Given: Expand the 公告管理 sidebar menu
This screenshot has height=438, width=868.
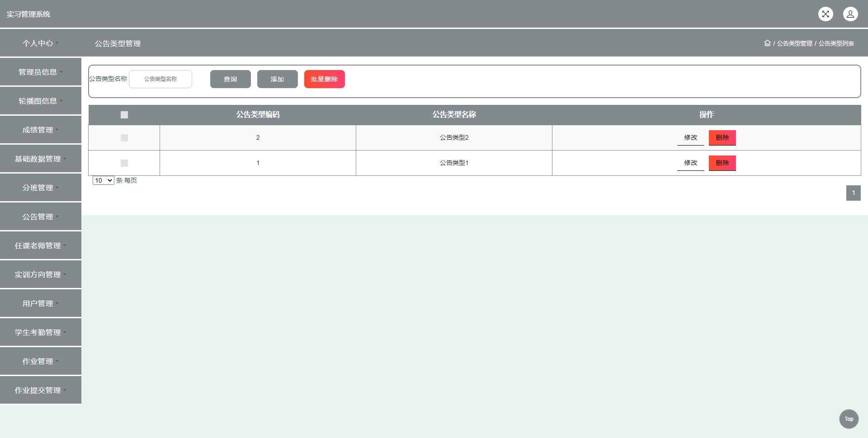Looking at the screenshot, I should [x=41, y=217].
